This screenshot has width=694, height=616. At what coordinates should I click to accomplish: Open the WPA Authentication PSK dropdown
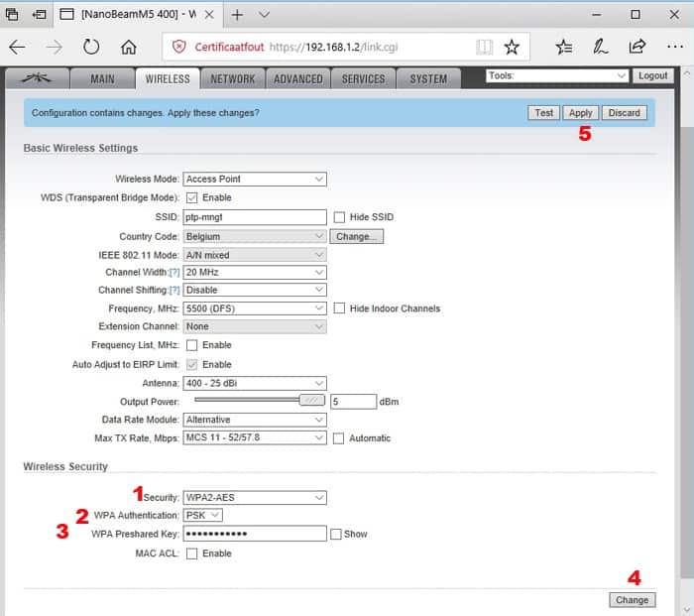(202, 515)
